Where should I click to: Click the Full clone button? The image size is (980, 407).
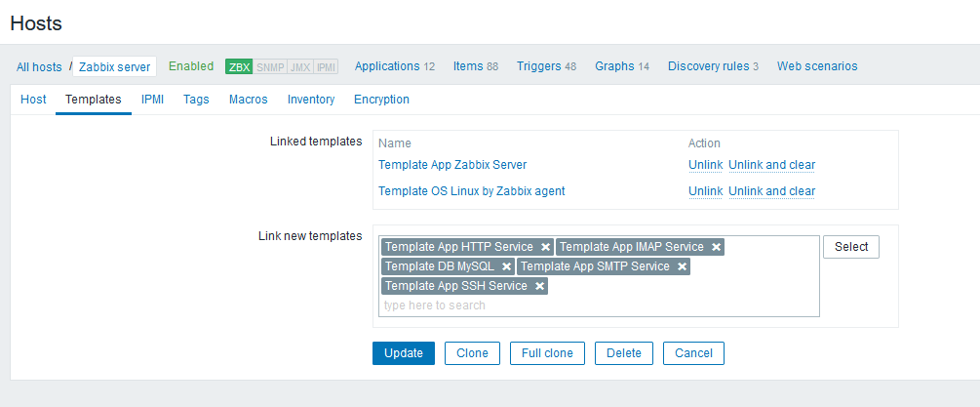pyautogui.click(x=547, y=353)
